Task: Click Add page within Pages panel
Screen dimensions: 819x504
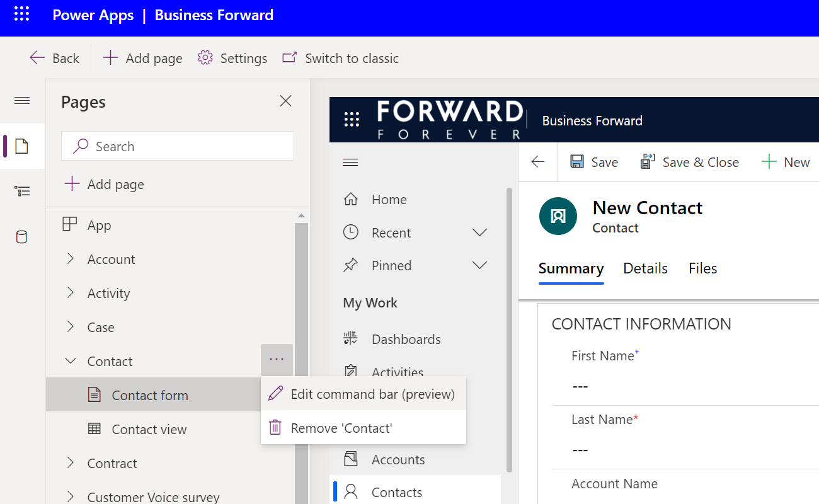Action: [x=105, y=184]
